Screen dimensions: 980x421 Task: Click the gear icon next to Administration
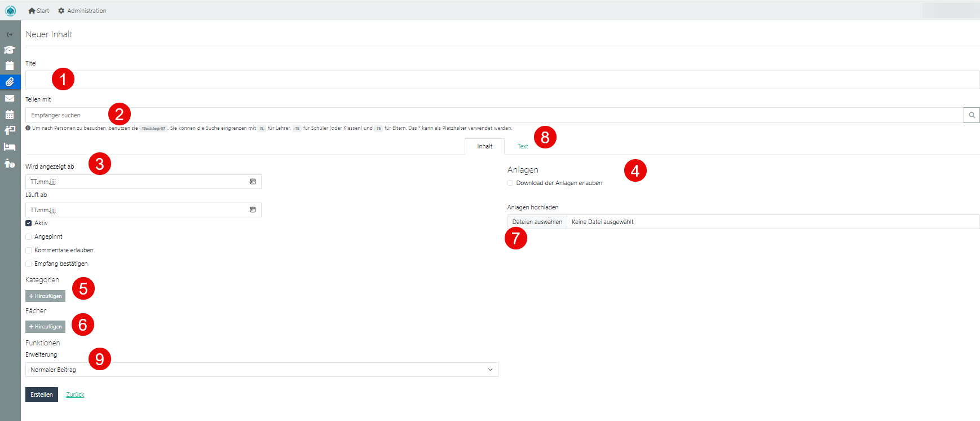pyautogui.click(x=61, y=11)
